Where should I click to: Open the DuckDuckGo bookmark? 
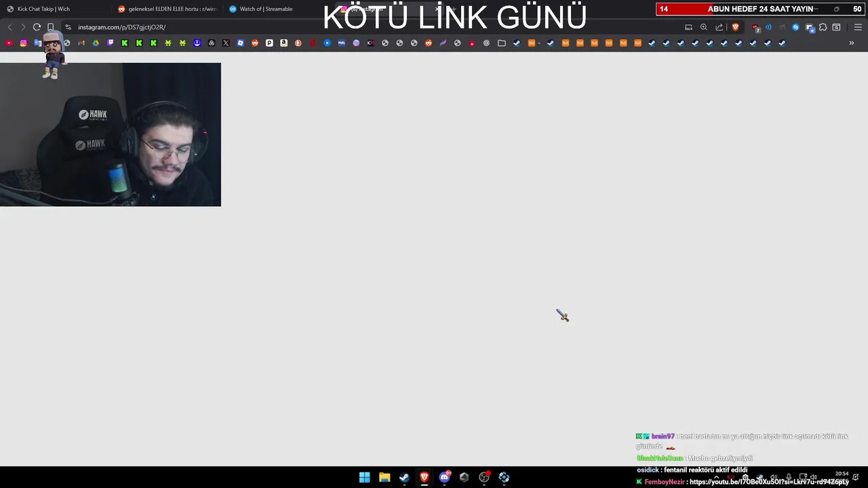298,43
